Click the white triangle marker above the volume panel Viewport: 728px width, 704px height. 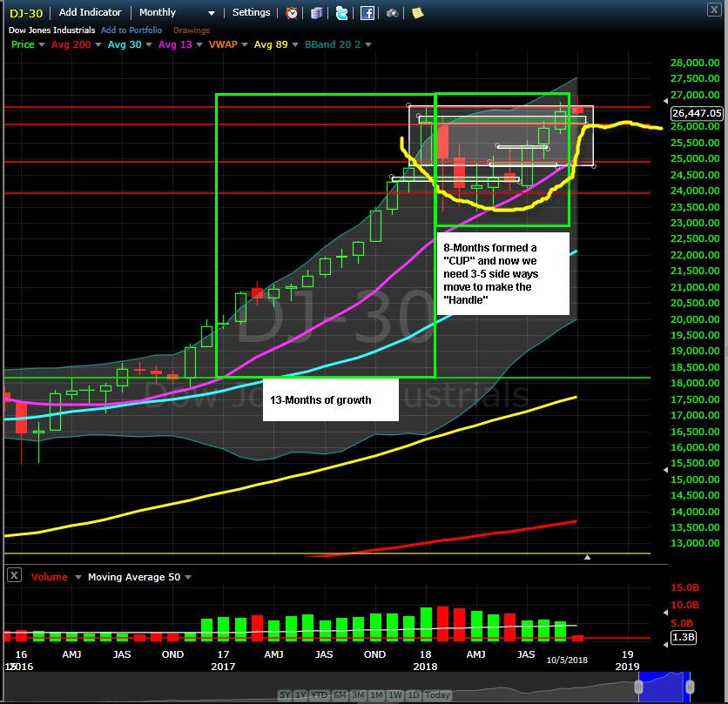587,556
